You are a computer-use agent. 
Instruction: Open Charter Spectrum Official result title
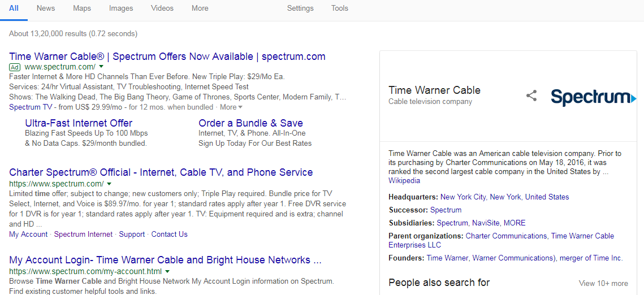[161, 172]
